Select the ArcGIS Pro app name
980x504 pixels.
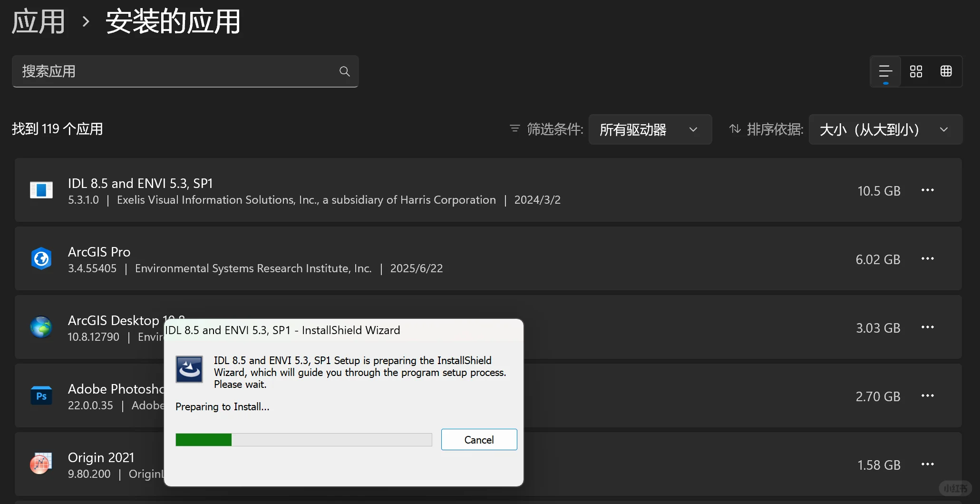tap(99, 252)
